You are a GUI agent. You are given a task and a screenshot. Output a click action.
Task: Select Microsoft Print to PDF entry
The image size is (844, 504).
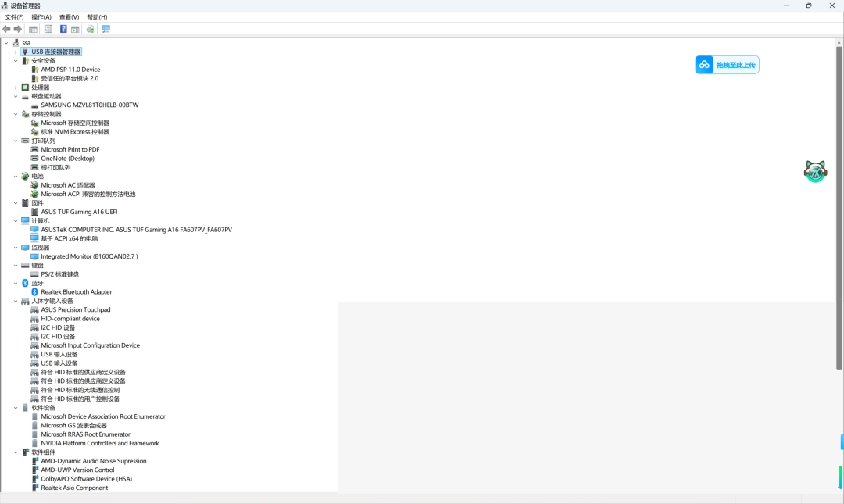point(70,150)
